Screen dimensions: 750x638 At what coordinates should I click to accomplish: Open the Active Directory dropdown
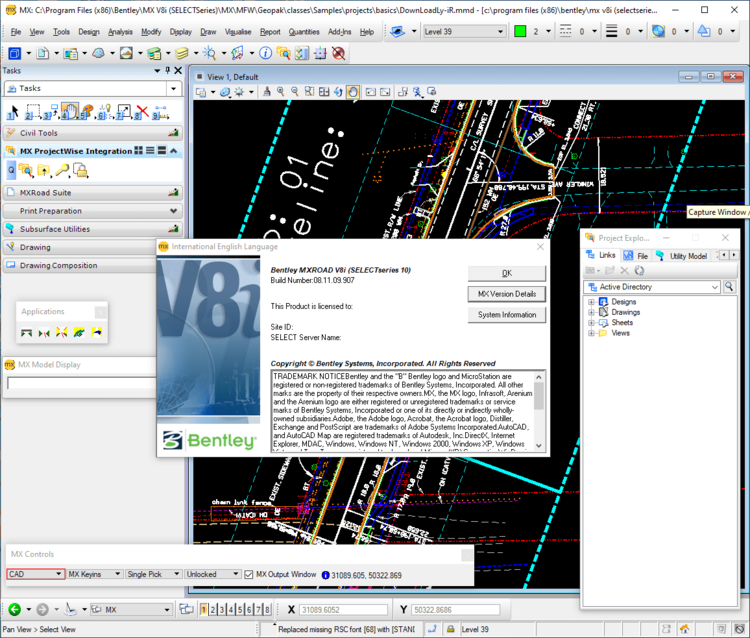(714, 287)
